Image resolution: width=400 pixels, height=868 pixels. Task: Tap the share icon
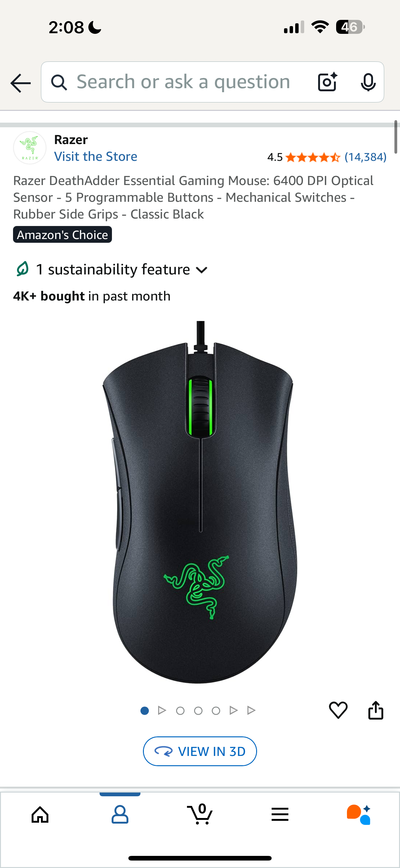(376, 710)
